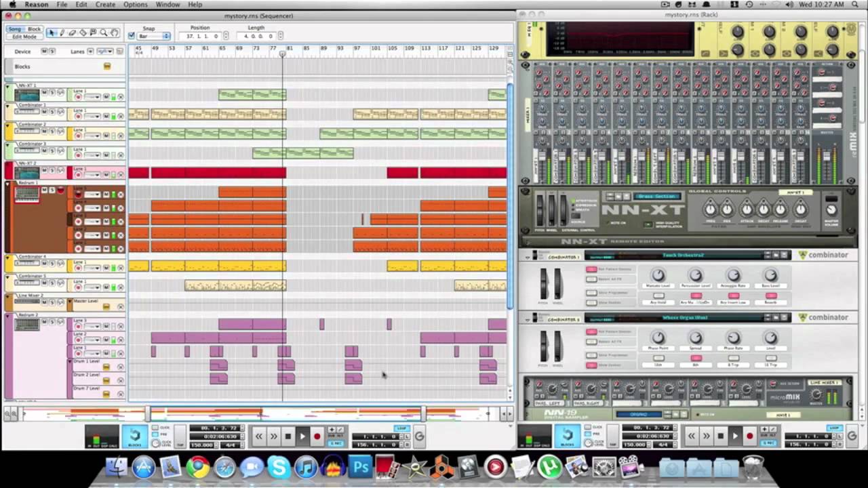Viewport: 868px width, 488px height.
Task: Adjust the NN-XT Master Volume knob
Action: click(x=831, y=210)
